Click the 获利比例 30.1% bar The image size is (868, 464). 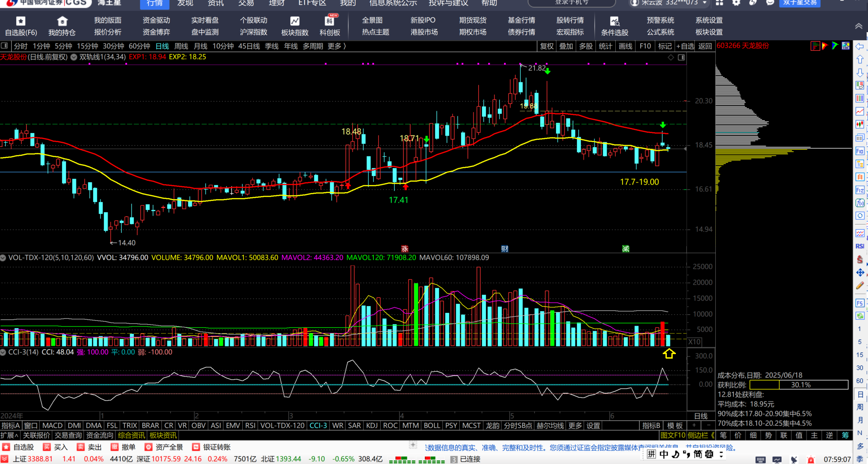tap(799, 385)
